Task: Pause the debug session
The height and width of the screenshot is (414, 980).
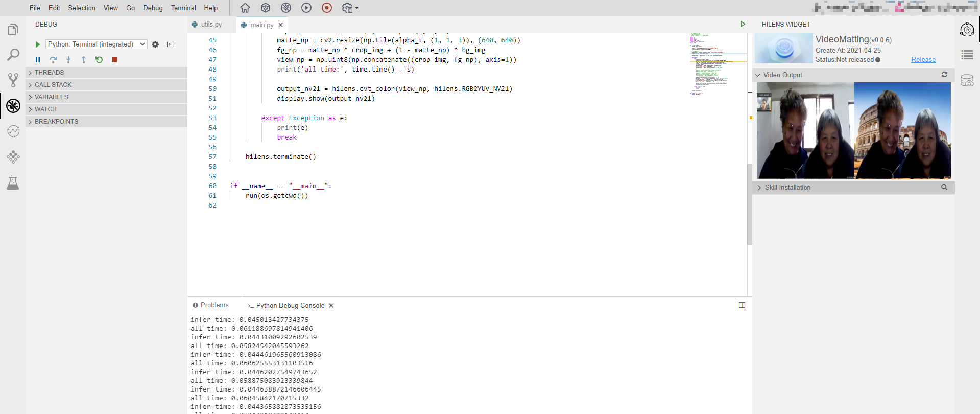Action: click(38, 60)
